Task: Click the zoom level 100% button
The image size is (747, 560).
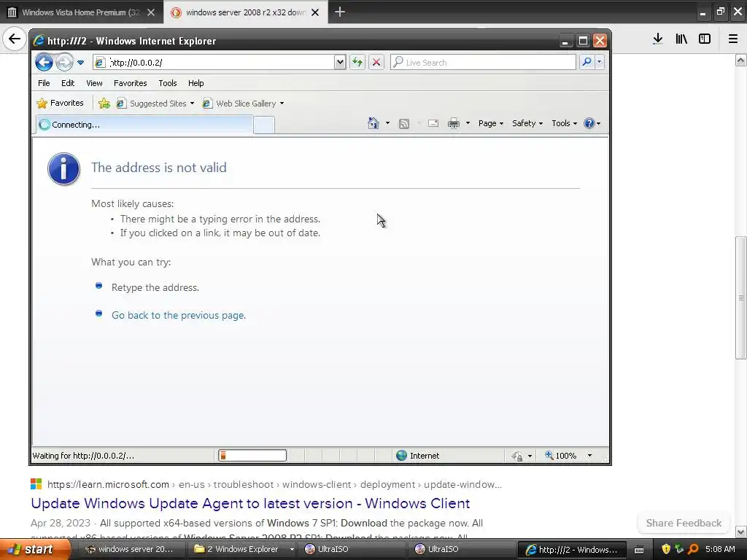Action: click(x=561, y=456)
